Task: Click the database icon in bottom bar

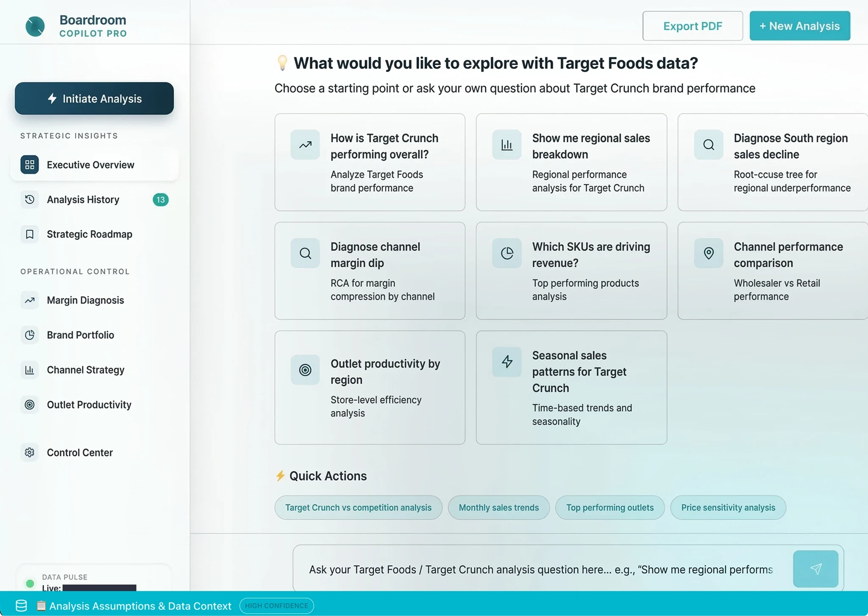Action: [21, 605]
